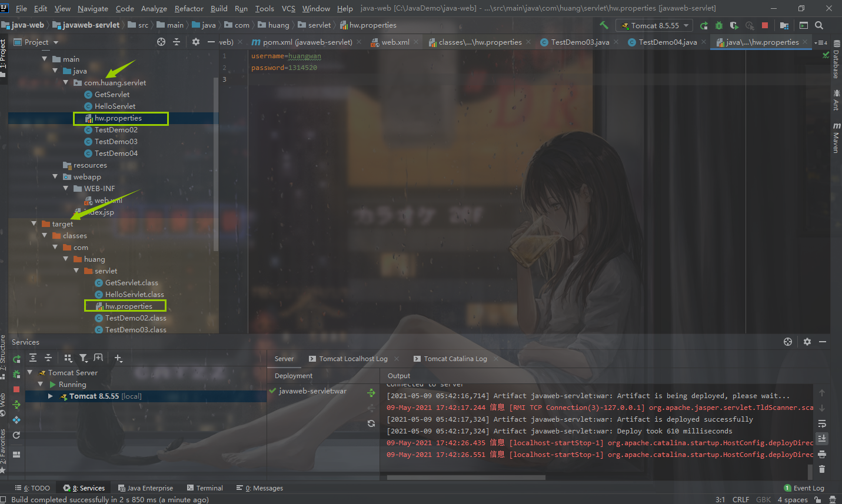Open Tomcat Catalina Log tab
Viewport: 842px width, 504px height.
(455, 359)
